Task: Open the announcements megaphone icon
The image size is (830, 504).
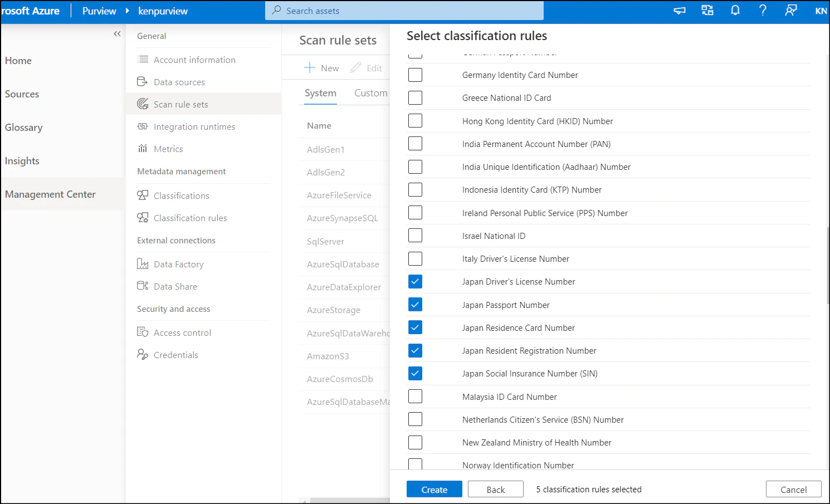Action: tap(680, 11)
